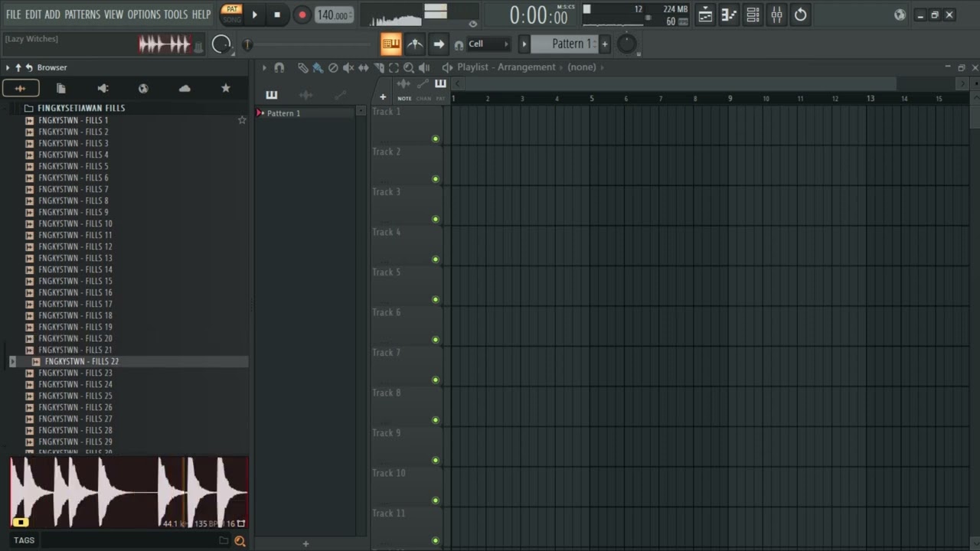Image resolution: width=980 pixels, height=551 pixels.
Task: Open the Piano roll view
Action: click(729, 15)
